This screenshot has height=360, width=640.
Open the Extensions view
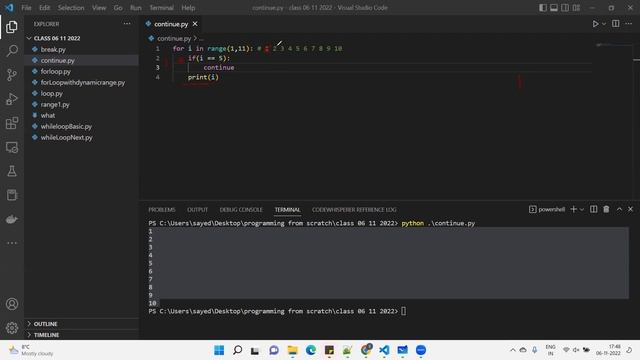tap(12, 123)
